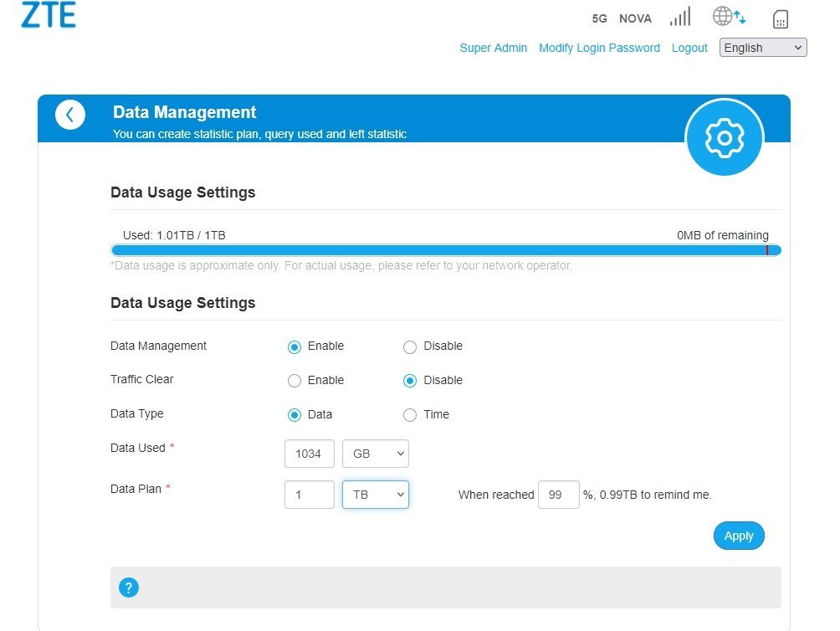Expand the Data Plan TB unit dropdown
The image size is (840, 631).
[376, 495]
